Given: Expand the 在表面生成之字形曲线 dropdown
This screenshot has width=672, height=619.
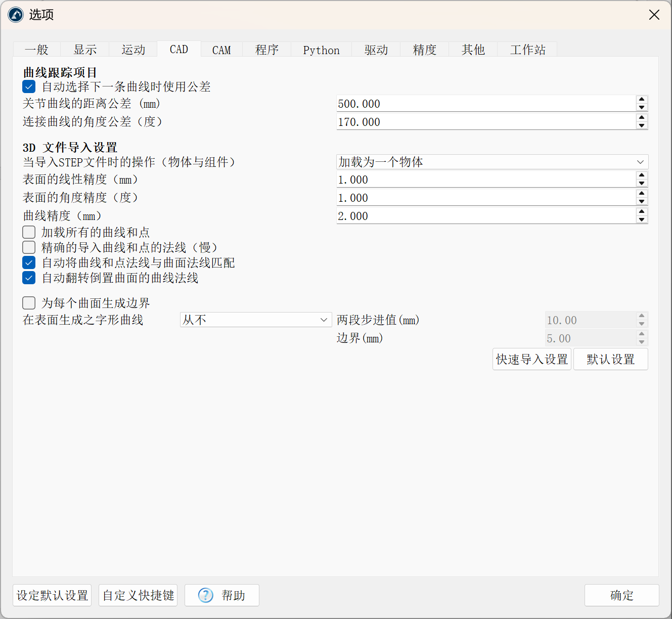Looking at the screenshot, I should tap(255, 320).
